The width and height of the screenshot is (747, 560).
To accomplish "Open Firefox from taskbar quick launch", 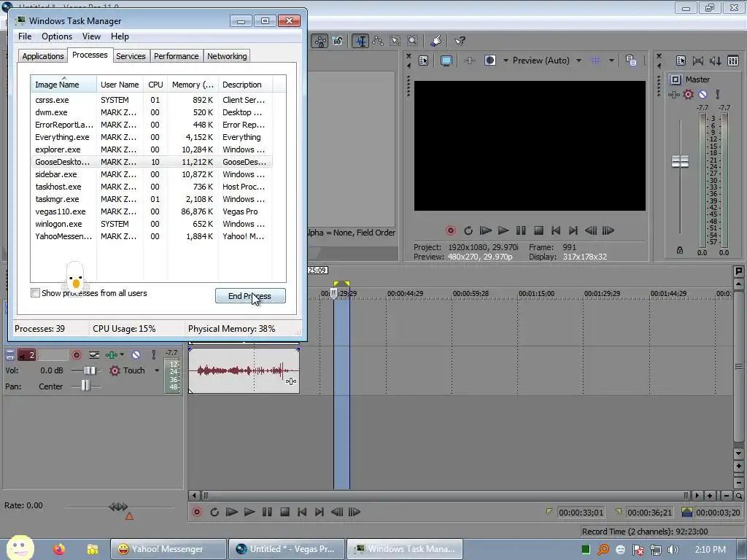I will coord(59,549).
